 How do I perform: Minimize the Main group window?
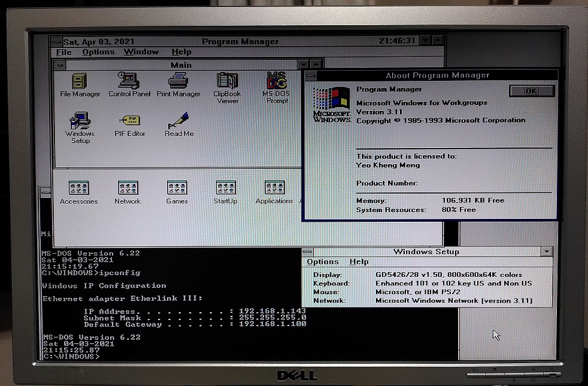(x=304, y=65)
